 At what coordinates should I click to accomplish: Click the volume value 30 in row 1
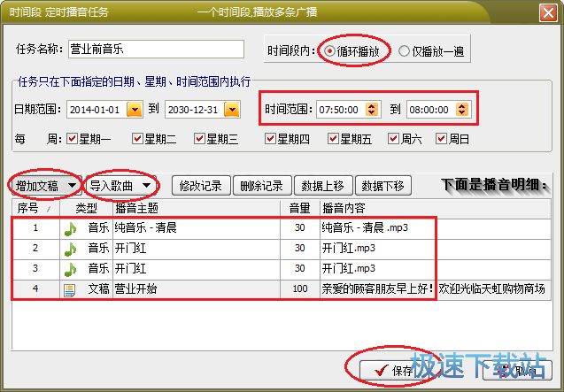[300, 227]
